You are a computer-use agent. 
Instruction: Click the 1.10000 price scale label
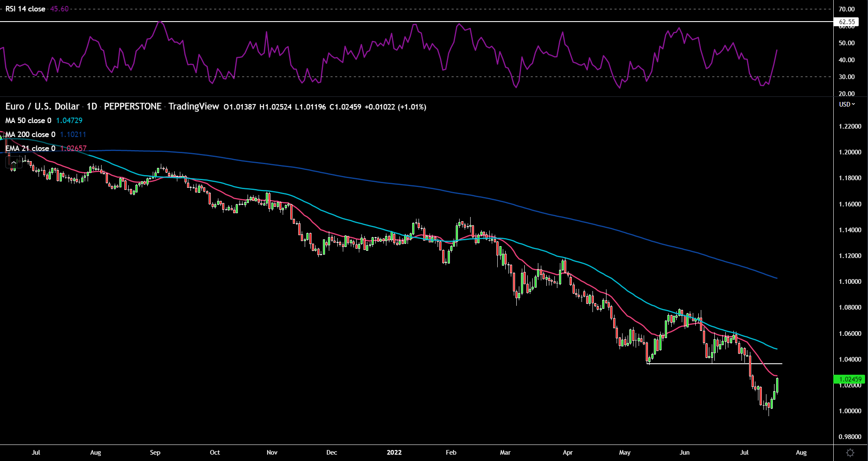click(850, 282)
